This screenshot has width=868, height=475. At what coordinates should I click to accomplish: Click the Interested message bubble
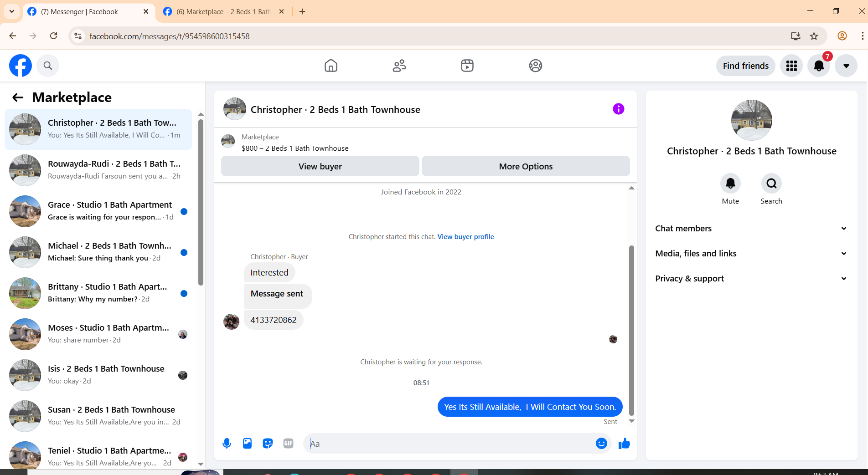[269, 273]
